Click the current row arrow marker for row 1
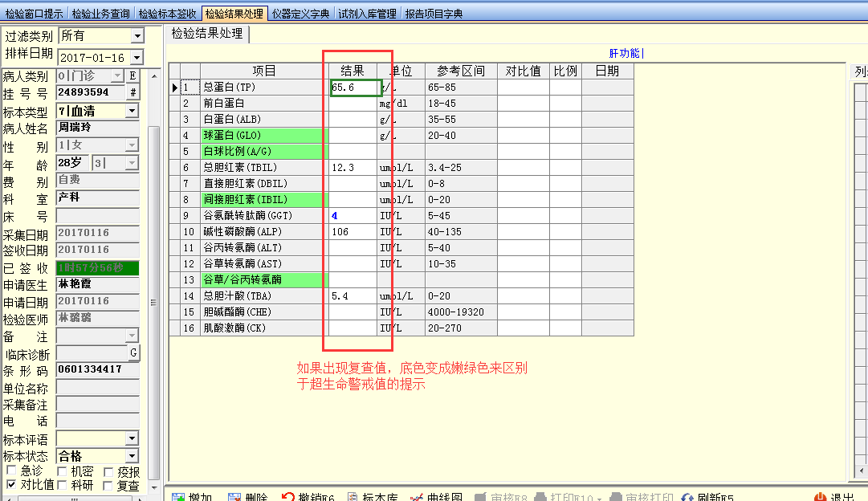This screenshot has height=501, width=868. click(175, 88)
